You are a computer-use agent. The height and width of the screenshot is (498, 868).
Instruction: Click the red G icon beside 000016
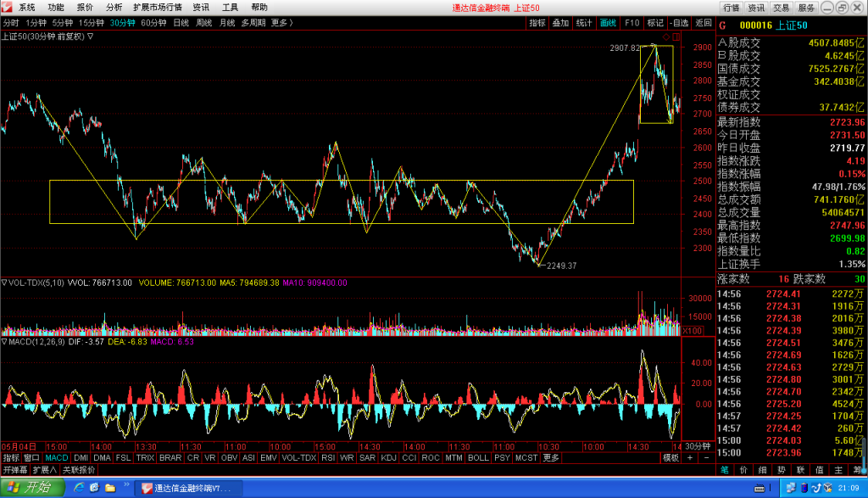(722, 25)
